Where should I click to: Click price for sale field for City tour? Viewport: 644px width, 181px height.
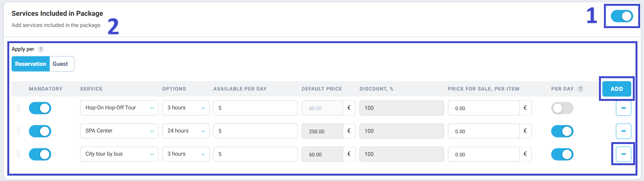point(484,154)
